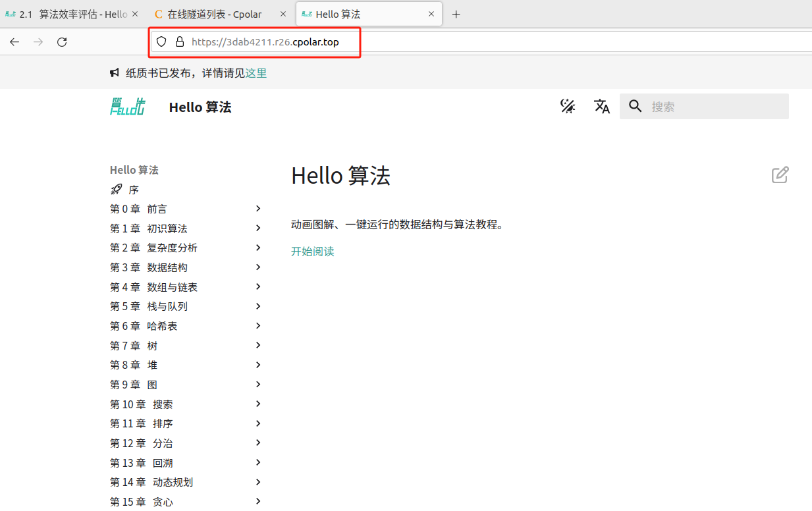Screen dimensions: 812x511
Task: Click the 开始阅读 link
Action: coord(313,252)
